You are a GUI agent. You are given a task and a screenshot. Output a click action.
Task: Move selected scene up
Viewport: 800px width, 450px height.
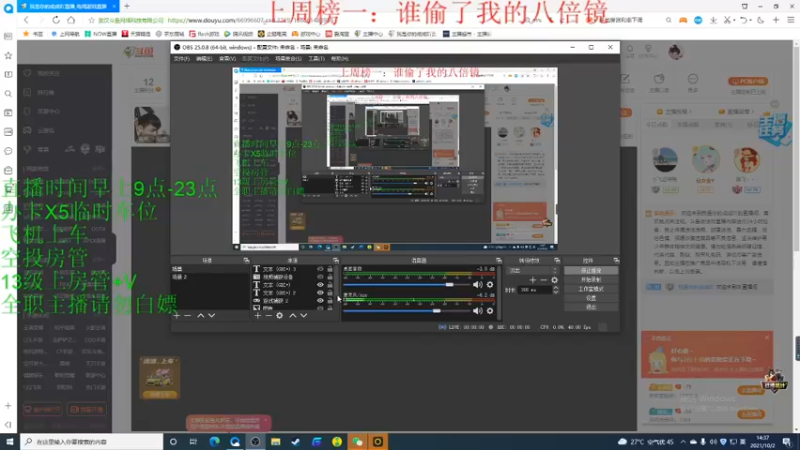click(x=201, y=316)
